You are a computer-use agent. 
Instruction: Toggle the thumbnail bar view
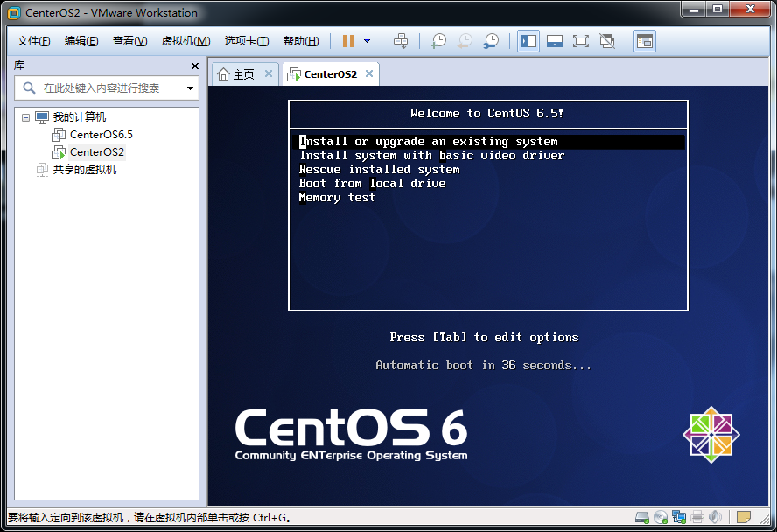coord(555,41)
